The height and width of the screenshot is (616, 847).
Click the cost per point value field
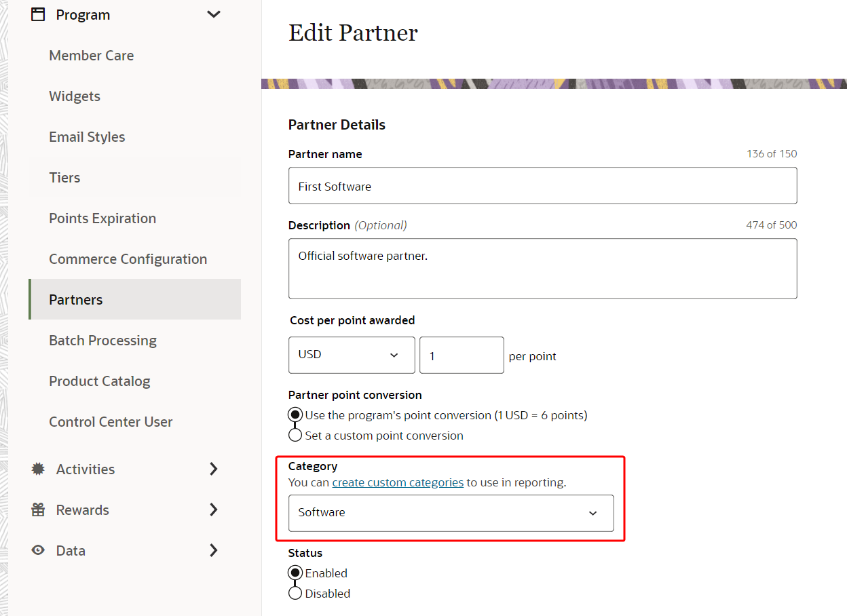(x=462, y=355)
